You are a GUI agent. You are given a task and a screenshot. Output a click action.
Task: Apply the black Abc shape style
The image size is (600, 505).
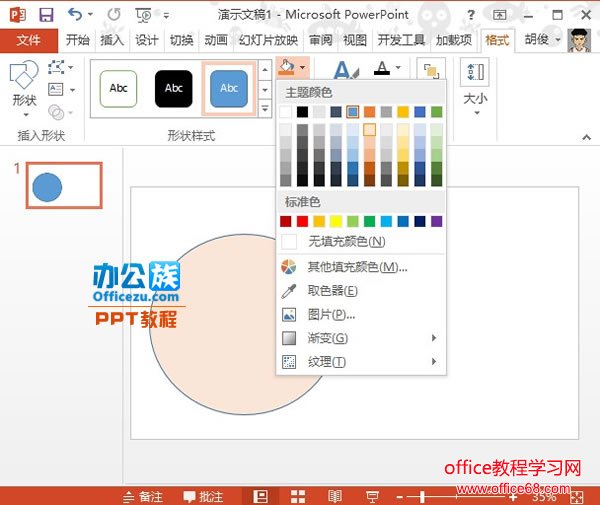[x=174, y=89]
